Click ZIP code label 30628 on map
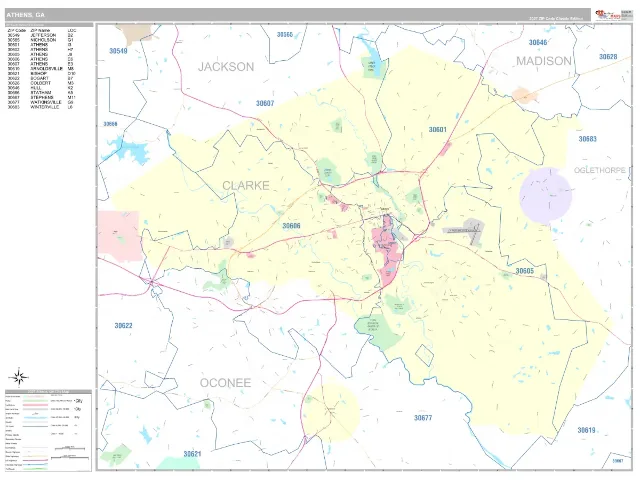Screen dimensions: 640x480 click(x=608, y=57)
